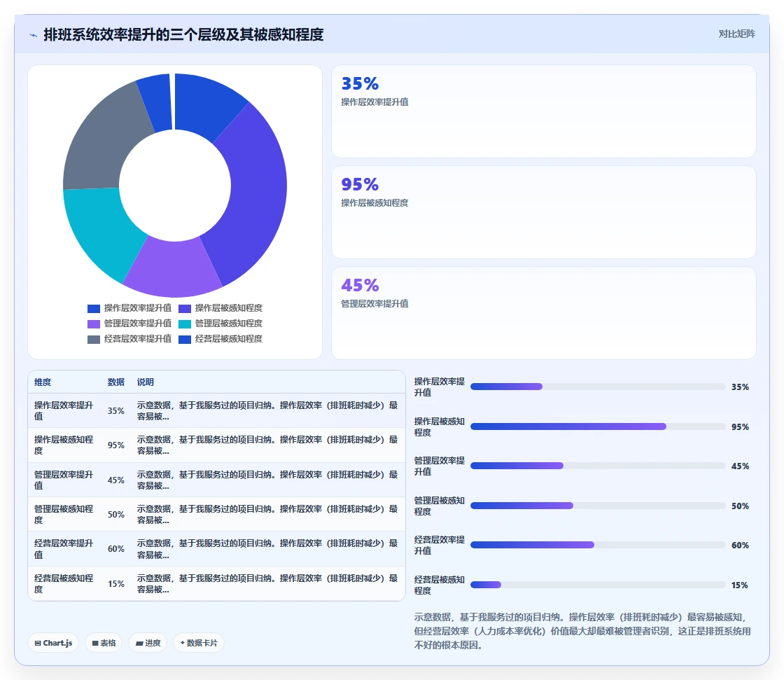Click the 45% progress bar for 管理层效率提升值

coord(598,466)
